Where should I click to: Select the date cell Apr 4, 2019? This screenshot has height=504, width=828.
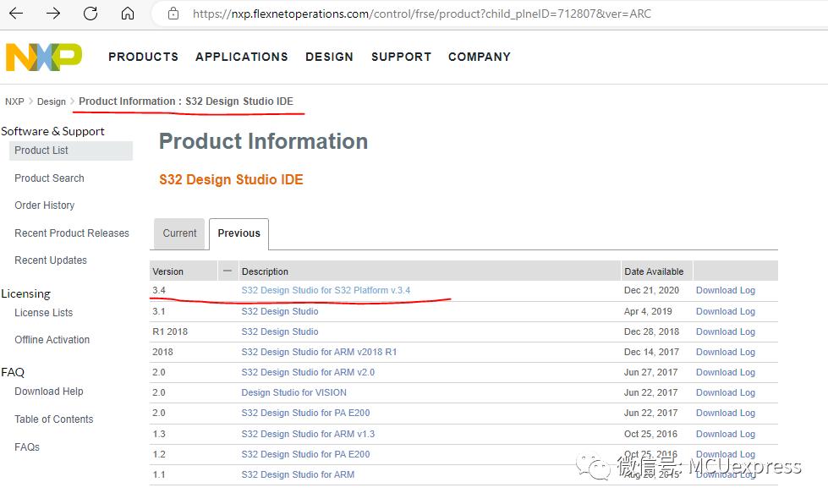(x=648, y=311)
